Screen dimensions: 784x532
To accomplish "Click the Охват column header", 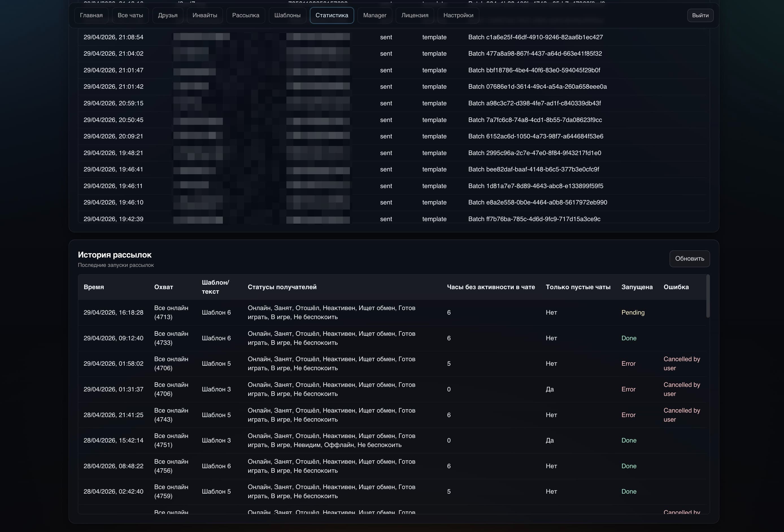I will [x=164, y=287].
